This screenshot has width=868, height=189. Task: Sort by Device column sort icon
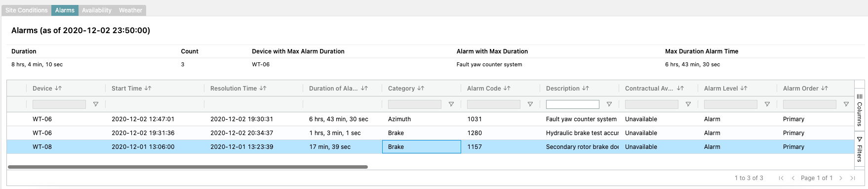pos(58,89)
